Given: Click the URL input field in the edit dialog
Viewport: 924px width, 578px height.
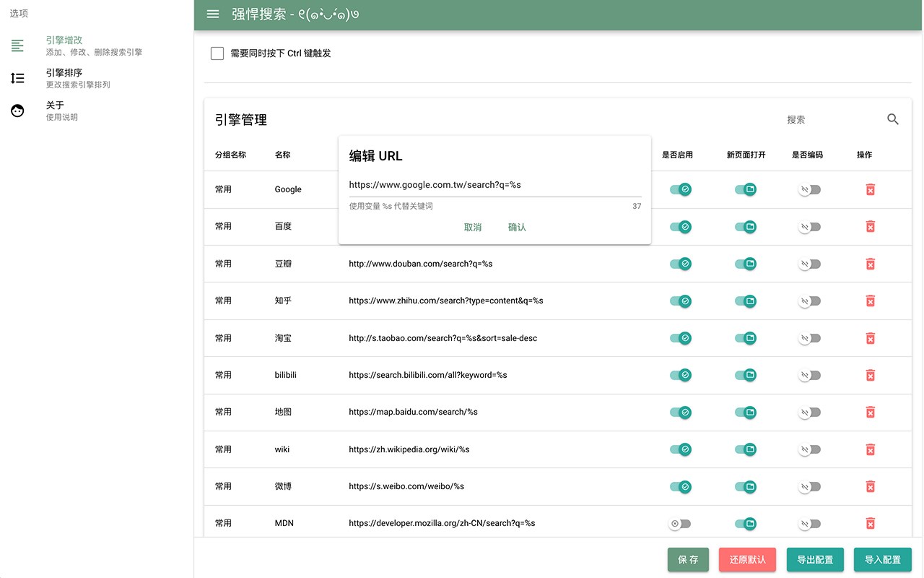Looking at the screenshot, I should [x=495, y=185].
